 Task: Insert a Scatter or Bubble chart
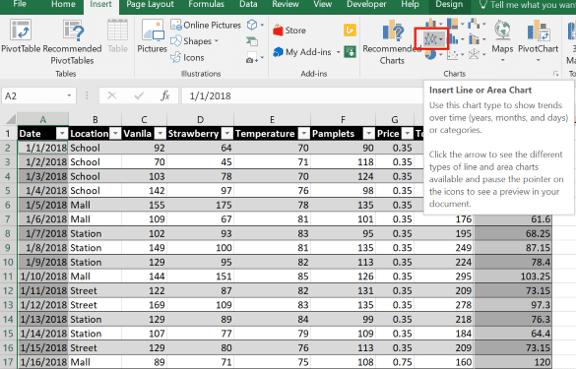[456, 55]
